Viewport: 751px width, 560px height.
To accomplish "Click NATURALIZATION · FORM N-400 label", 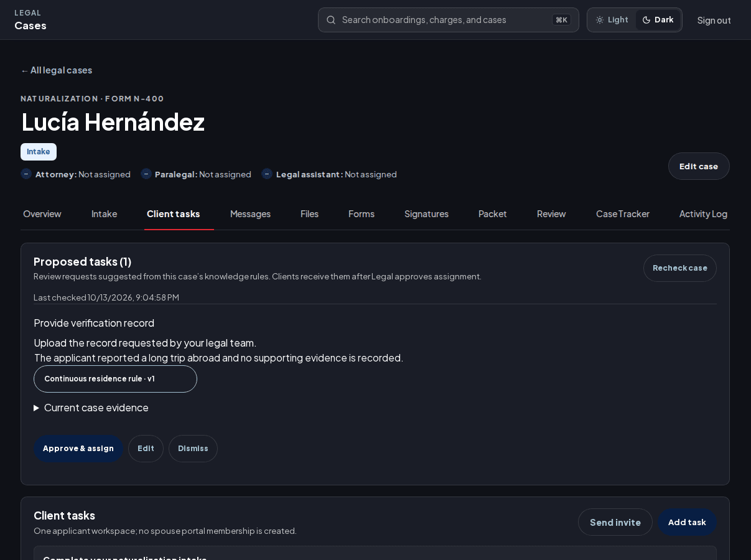I will pos(92,98).
